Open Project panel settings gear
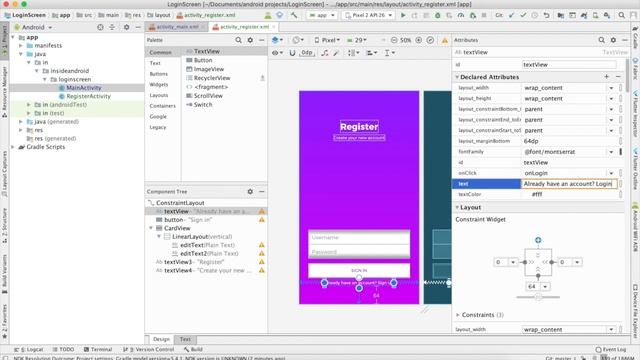Image resolution: width=640 pixels, height=360 pixels. [127, 27]
